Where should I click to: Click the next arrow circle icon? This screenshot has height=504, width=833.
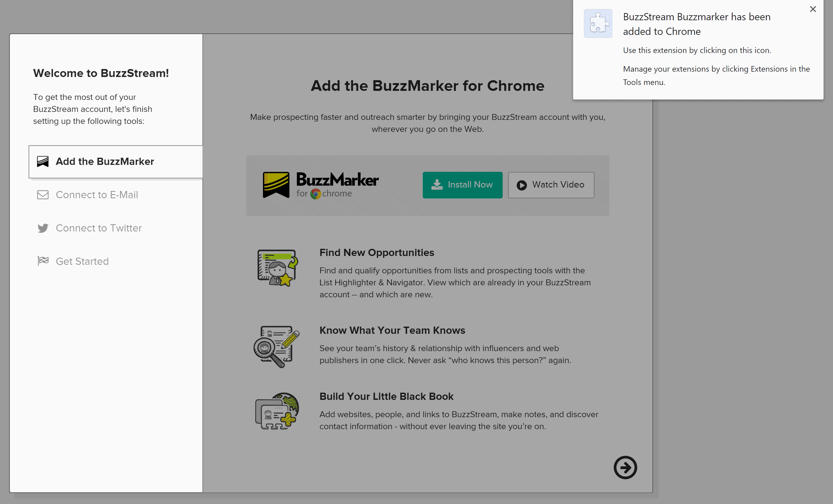point(625,468)
